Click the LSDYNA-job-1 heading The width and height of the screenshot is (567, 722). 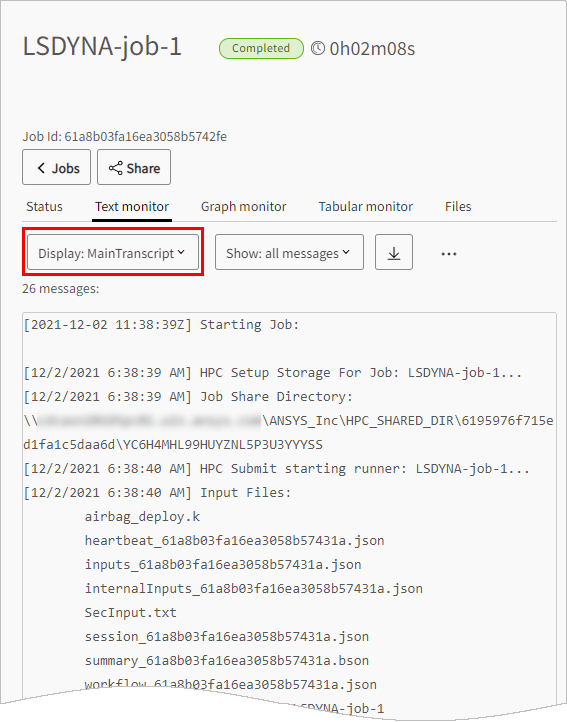click(102, 47)
